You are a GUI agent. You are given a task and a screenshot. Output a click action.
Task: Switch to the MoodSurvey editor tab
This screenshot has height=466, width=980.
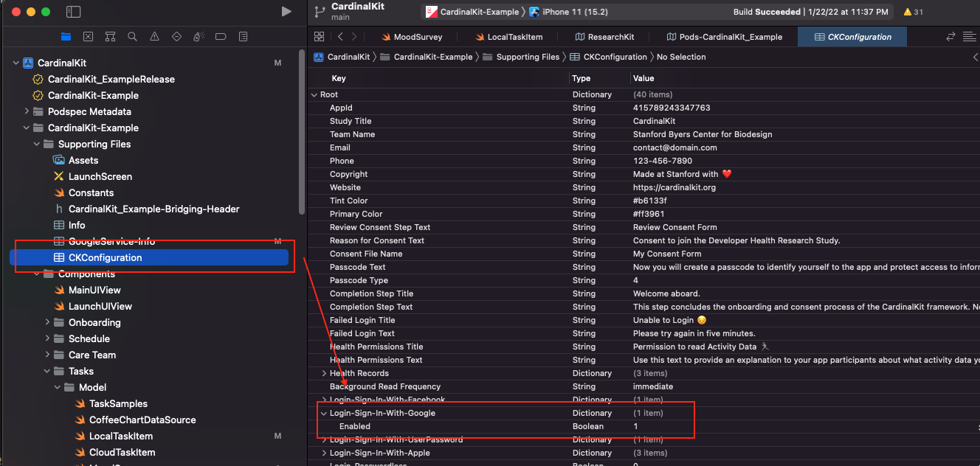412,37
